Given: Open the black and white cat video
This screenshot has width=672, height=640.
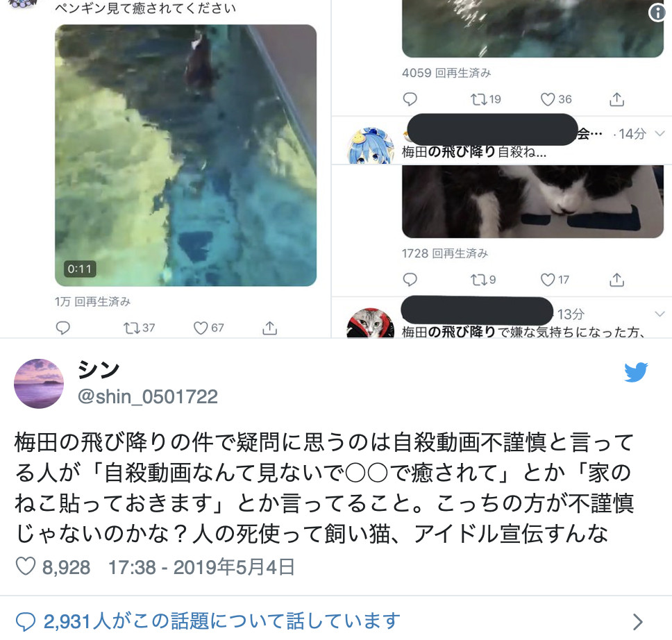Looking at the screenshot, I should pyautogui.click(x=532, y=201).
